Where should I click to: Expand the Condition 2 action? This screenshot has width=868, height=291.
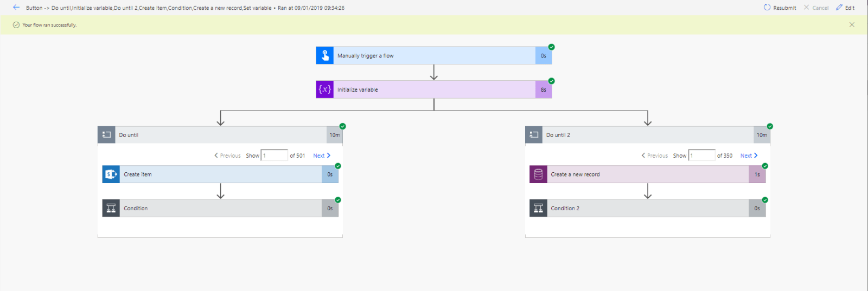click(x=648, y=208)
